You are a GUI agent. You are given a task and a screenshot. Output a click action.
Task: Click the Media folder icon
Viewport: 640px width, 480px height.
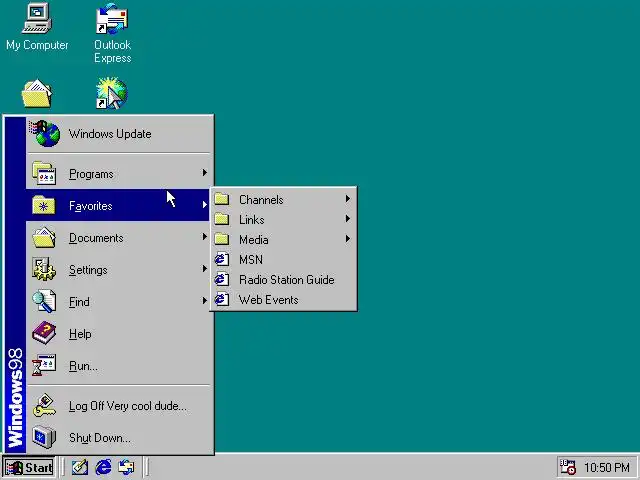(x=222, y=239)
